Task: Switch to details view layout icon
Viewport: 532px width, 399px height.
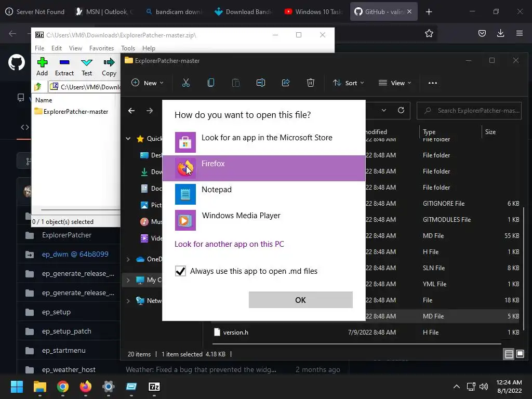Action: click(509, 354)
